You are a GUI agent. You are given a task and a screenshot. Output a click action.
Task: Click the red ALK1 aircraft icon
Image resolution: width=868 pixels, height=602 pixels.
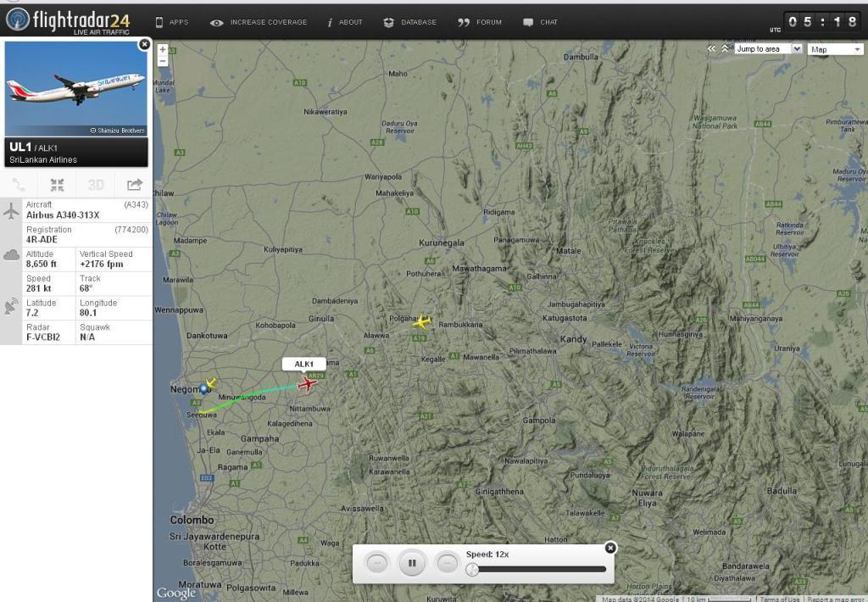click(x=307, y=383)
